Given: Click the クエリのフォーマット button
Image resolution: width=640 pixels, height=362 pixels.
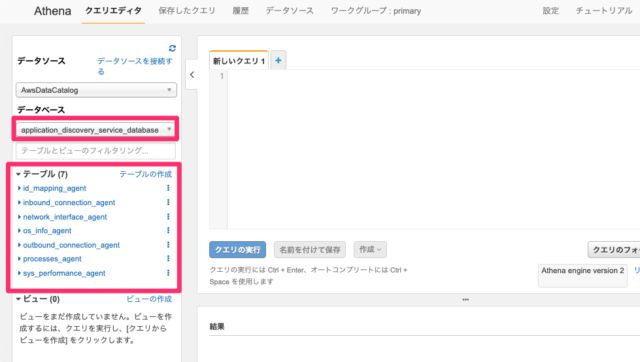Looking at the screenshot, I should (x=614, y=250).
